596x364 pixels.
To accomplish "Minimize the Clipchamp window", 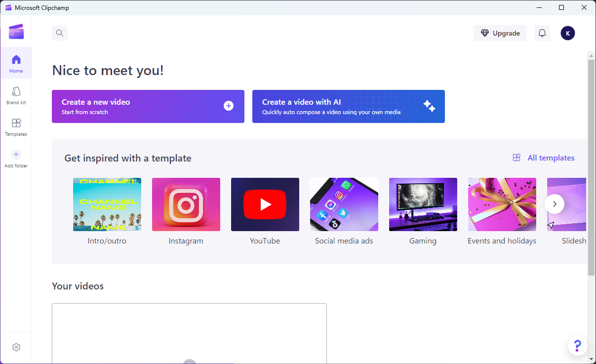I will click(539, 7).
